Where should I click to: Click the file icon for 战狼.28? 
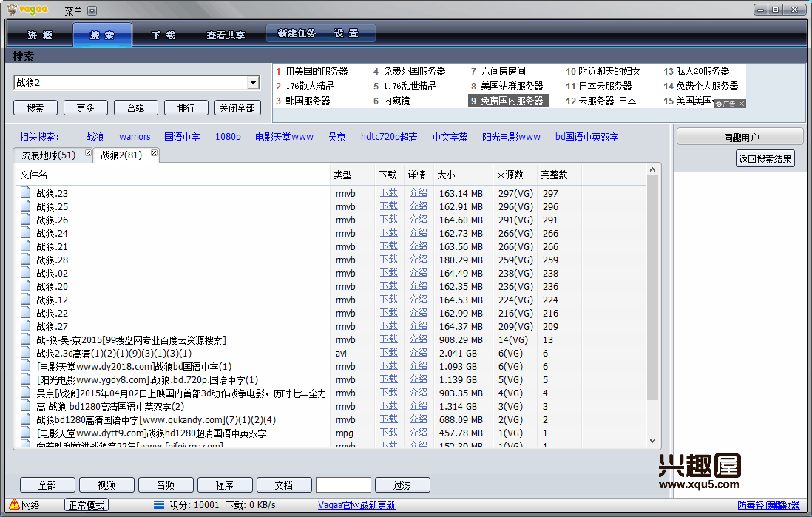click(26, 259)
